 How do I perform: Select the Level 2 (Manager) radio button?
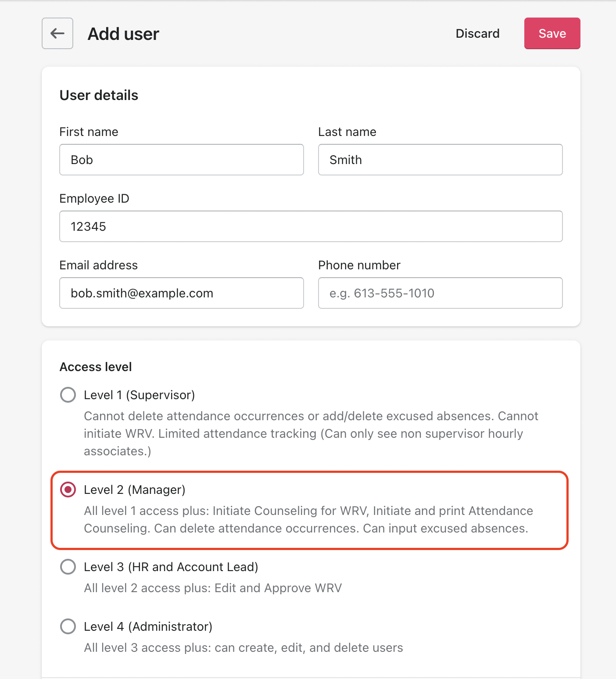click(68, 490)
